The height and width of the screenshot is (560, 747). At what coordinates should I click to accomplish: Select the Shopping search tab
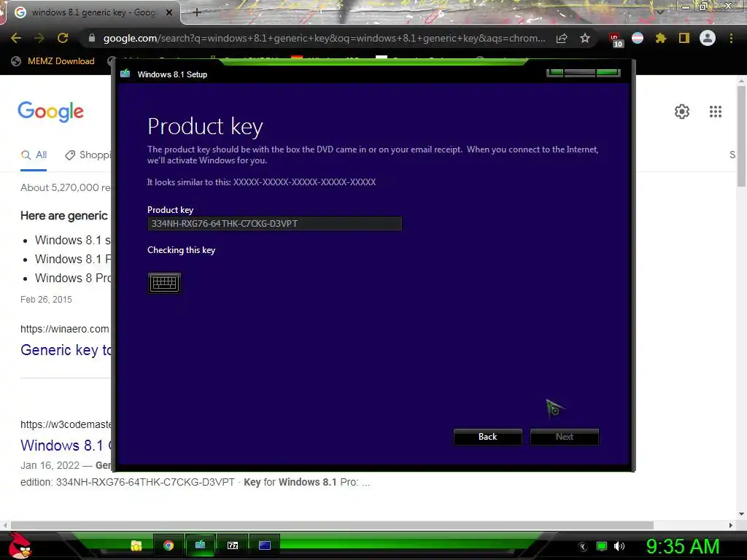pyautogui.click(x=88, y=155)
